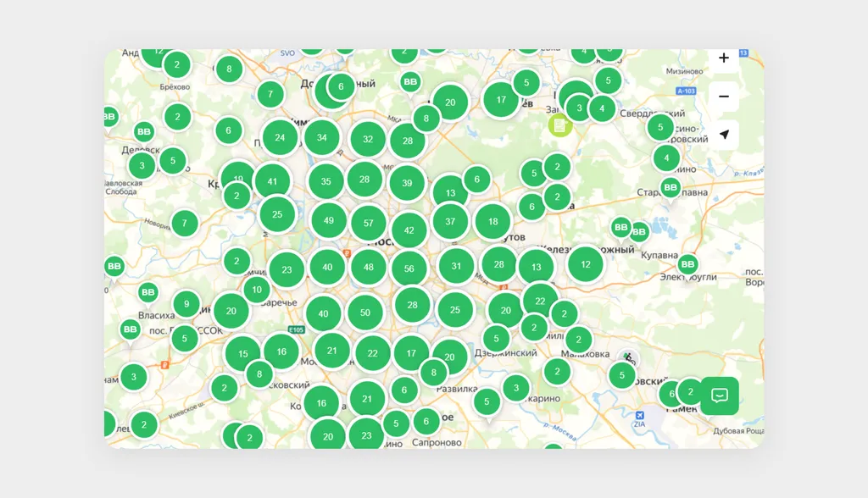The width and height of the screenshot is (868, 498).
Task: Locate me with the arrow geolocation button
Action: [724, 135]
